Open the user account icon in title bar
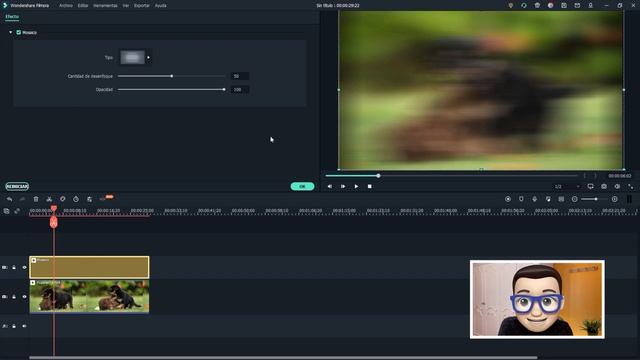Image resolution: width=640 pixels, height=360 pixels. click(590, 6)
